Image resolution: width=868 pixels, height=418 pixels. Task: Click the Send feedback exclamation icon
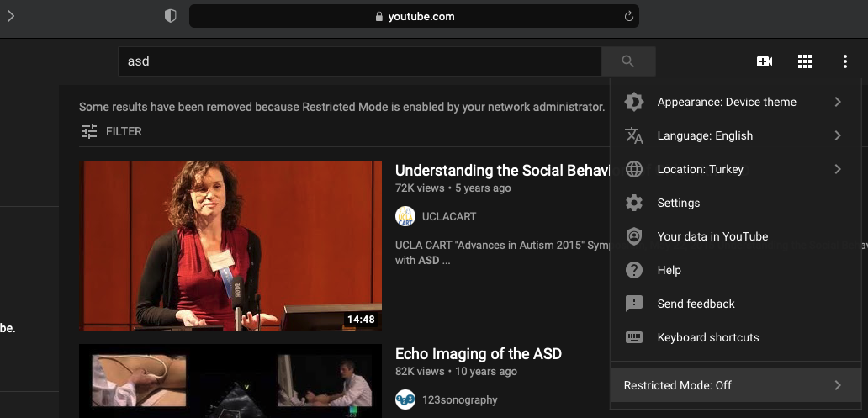pyautogui.click(x=634, y=304)
